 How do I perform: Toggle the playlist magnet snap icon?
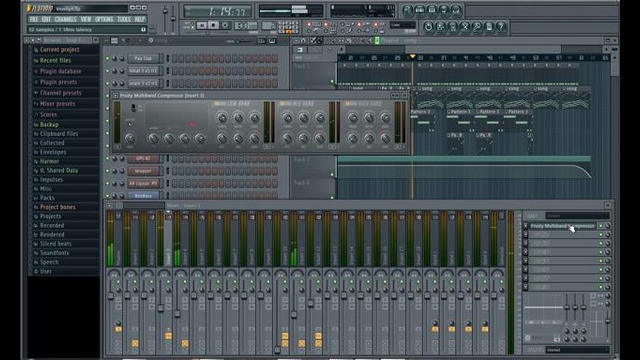(303, 40)
